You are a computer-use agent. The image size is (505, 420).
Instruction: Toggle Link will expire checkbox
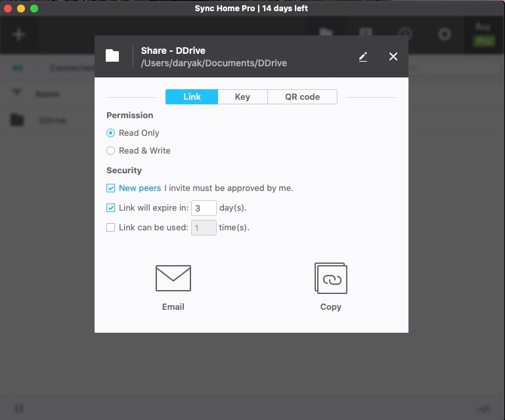[110, 208]
